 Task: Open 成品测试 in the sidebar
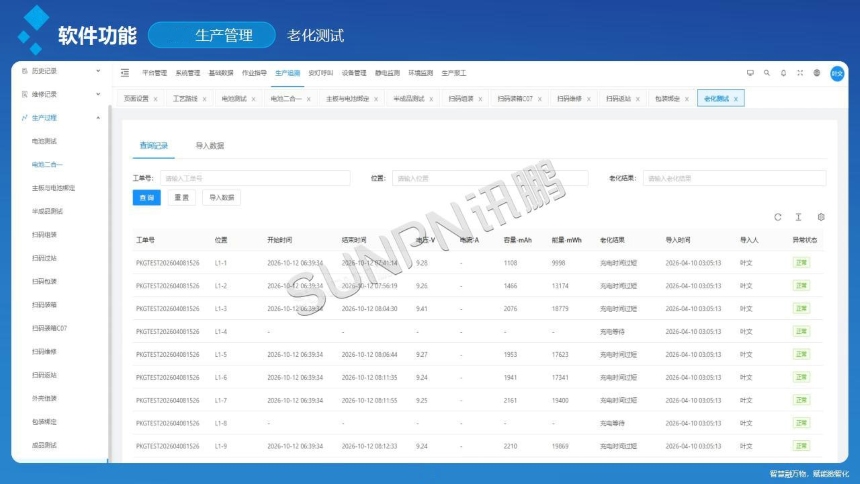(44, 445)
